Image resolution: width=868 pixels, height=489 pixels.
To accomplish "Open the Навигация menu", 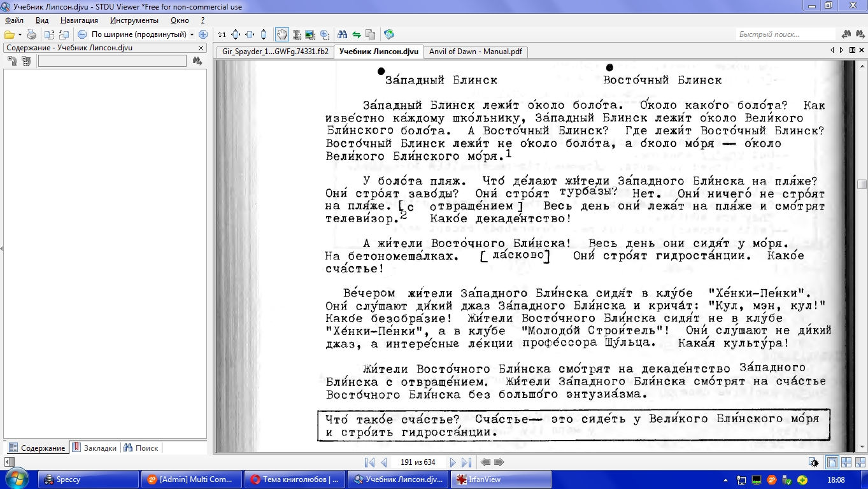I will click(x=79, y=20).
